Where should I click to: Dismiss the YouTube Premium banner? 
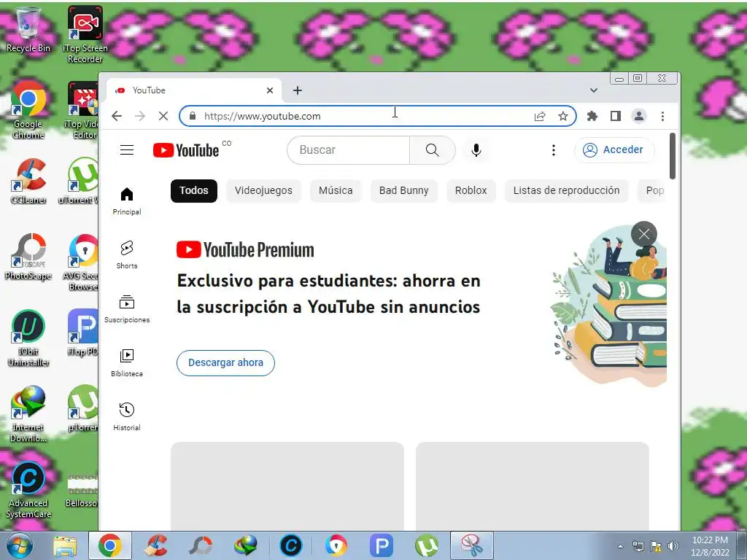click(x=643, y=234)
